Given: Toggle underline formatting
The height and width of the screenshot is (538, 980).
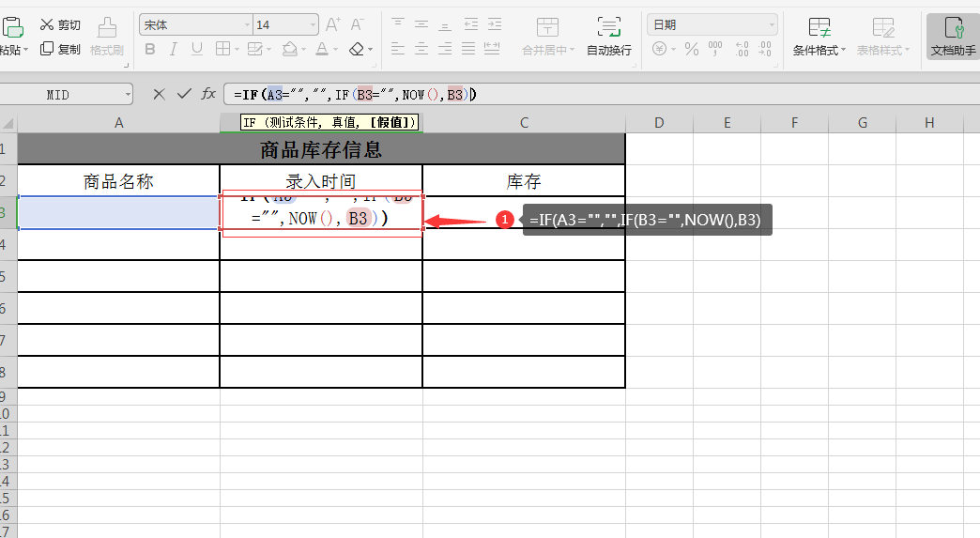Looking at the screenshot, I should coord(197,49).
